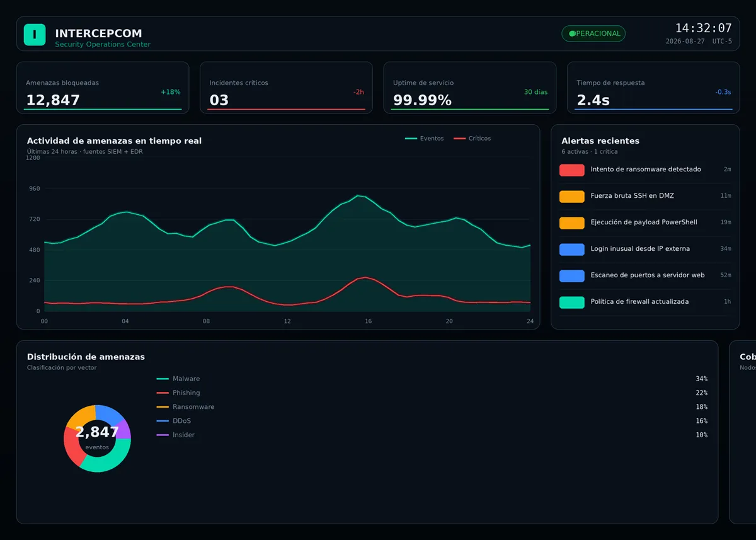Image resolution: width=756 pixels, height=540 pixels.
Task: Click the OPERACIONAL status pill
Action: (593, 34)
